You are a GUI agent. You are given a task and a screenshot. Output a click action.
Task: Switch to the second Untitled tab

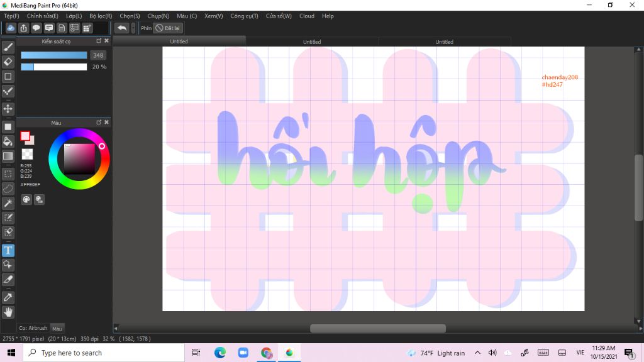point(312,42)
